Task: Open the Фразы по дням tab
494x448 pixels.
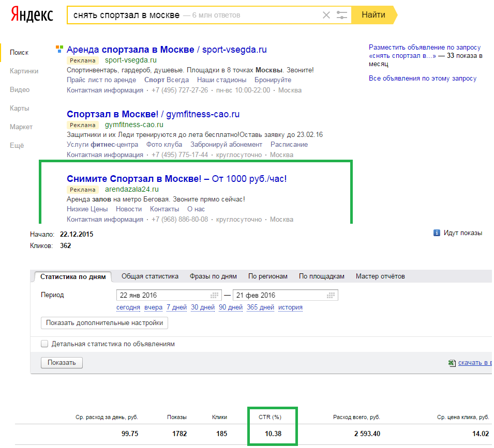Action: tap(213, 276)
